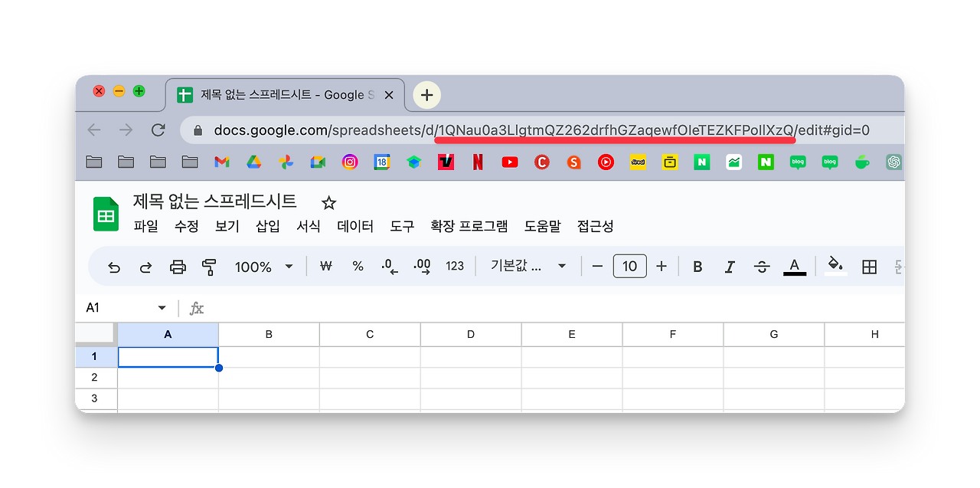
Task: Decrease font size with the minus button
Action: pos(598,267)
